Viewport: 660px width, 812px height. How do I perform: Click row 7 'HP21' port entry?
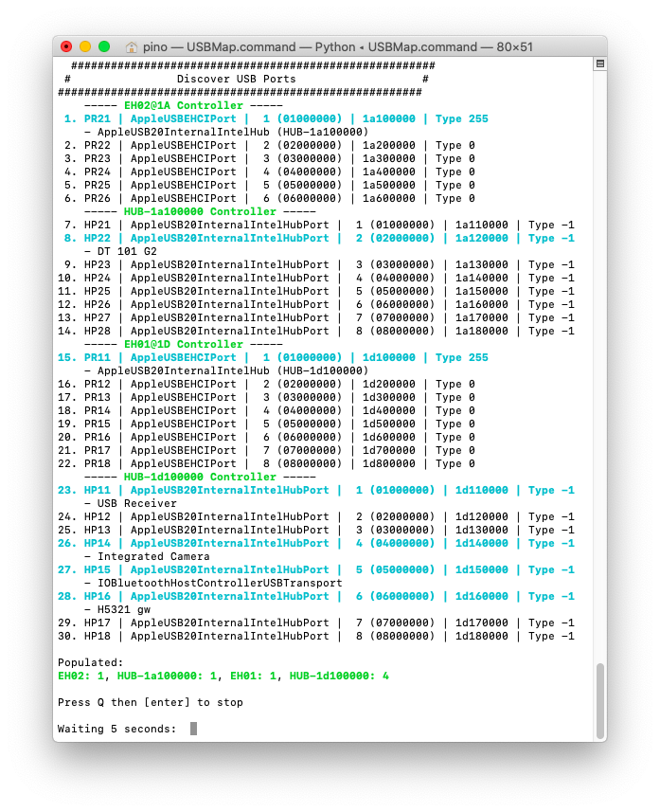[x=319, y=225]
